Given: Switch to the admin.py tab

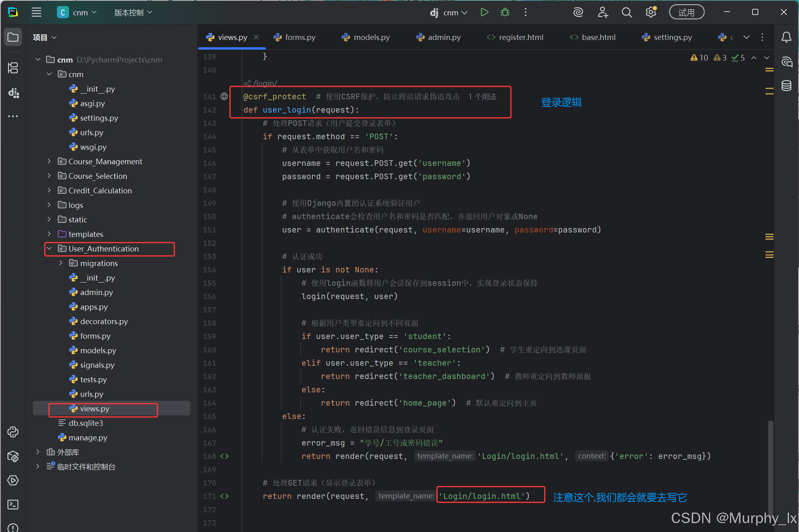Looking at the screenshot, I should (x=439, y=37).
